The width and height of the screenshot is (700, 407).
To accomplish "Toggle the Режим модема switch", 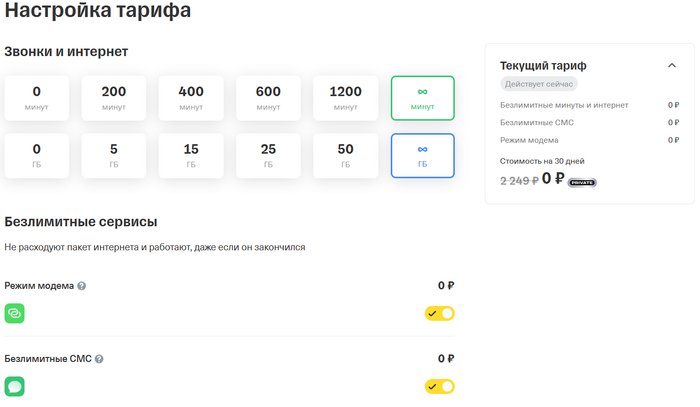I will point(440,313).
